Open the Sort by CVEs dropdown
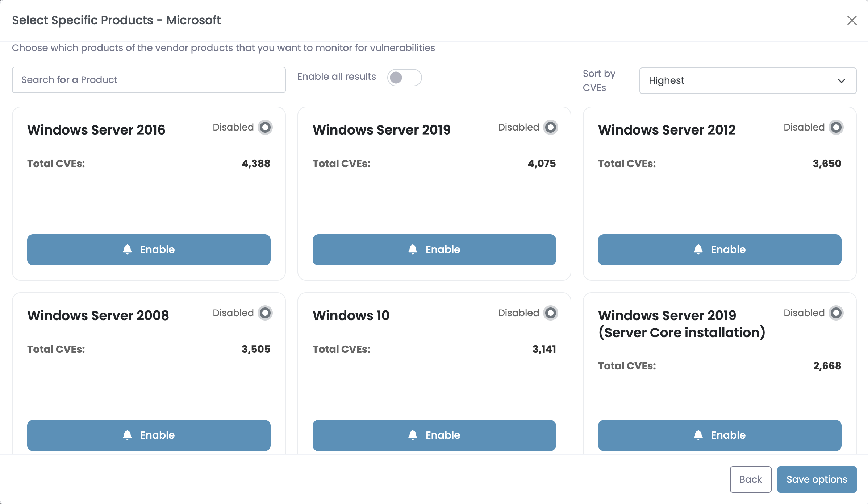The width and height of the screenshot is (868, 504). (748, 80)
